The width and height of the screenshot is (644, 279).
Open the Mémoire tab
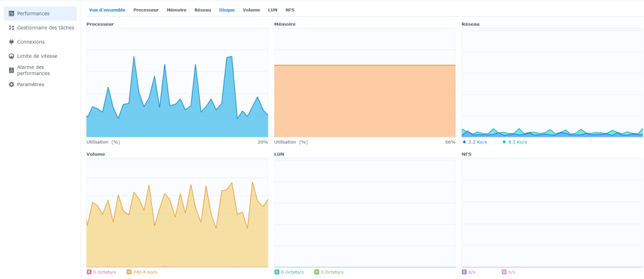pos(176,10)
